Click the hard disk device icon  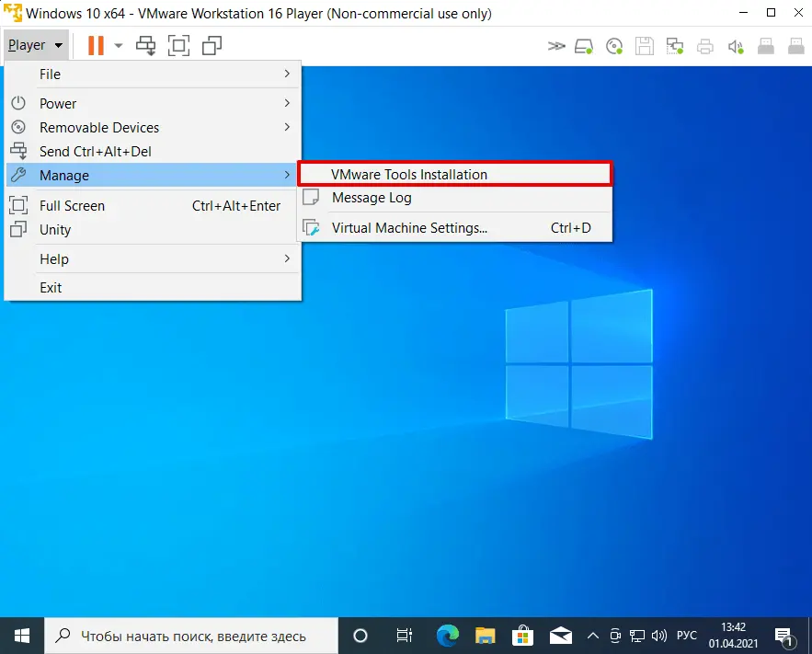[584, 47]
